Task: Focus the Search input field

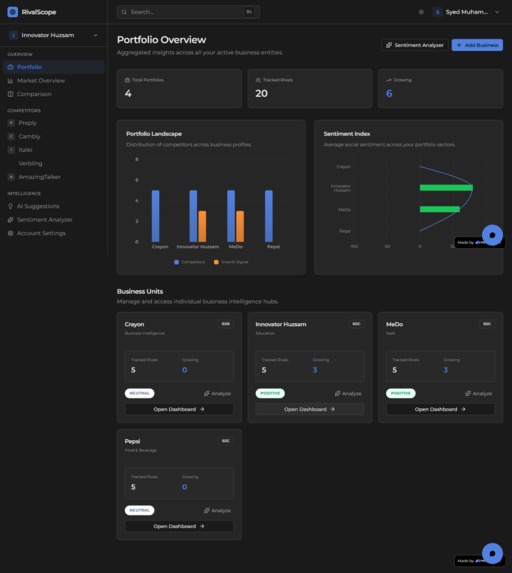Action: tap(188, 12)
